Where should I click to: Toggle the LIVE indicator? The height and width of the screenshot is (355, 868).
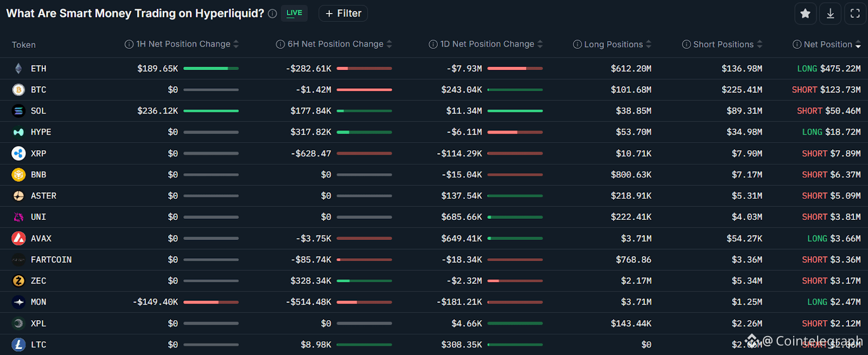(294, 13)
